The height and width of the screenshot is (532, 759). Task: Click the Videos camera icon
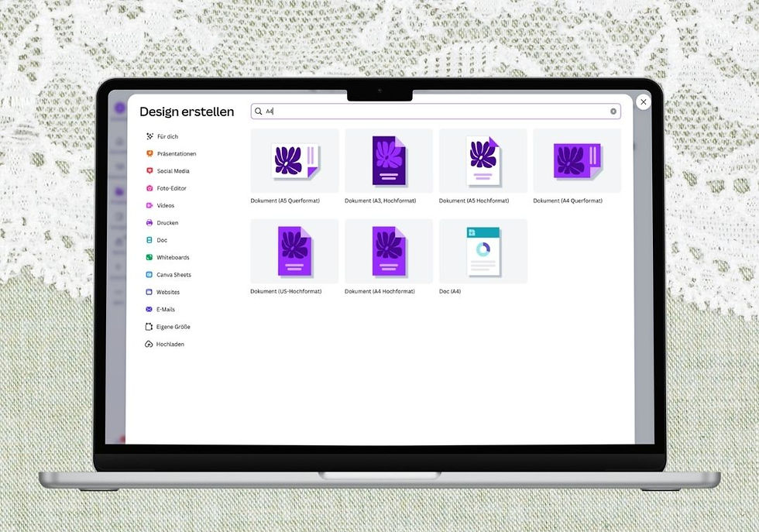[x=149, y=205]
